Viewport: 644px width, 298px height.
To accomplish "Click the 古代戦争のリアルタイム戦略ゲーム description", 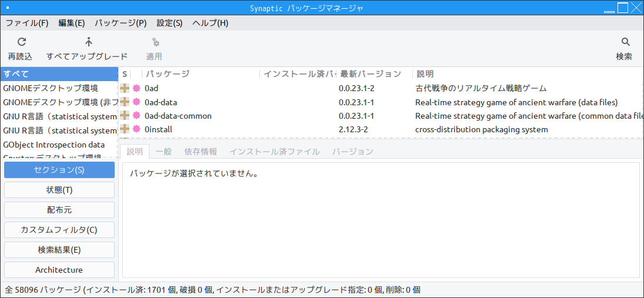I will (x=481, y=88).
